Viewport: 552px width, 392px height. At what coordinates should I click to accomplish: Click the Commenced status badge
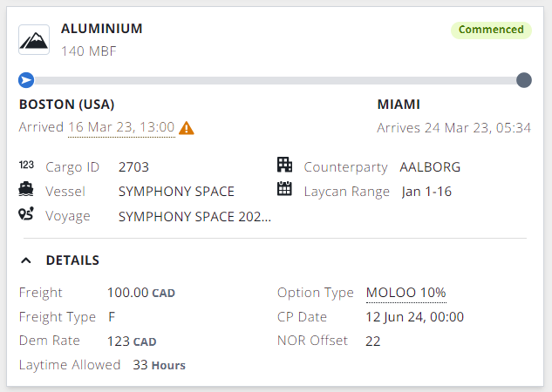pyautogui.click(x=491, y=30)
